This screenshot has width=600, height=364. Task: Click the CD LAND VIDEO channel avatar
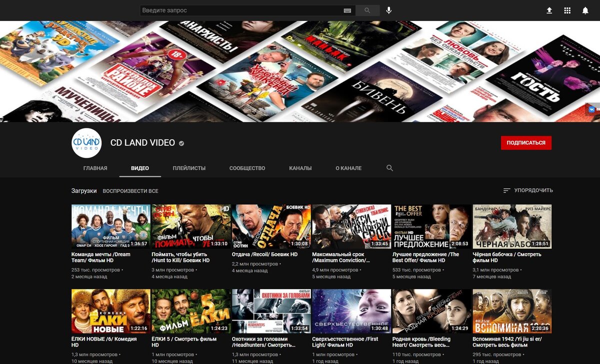pyautogui.click(x=86, y=143)
